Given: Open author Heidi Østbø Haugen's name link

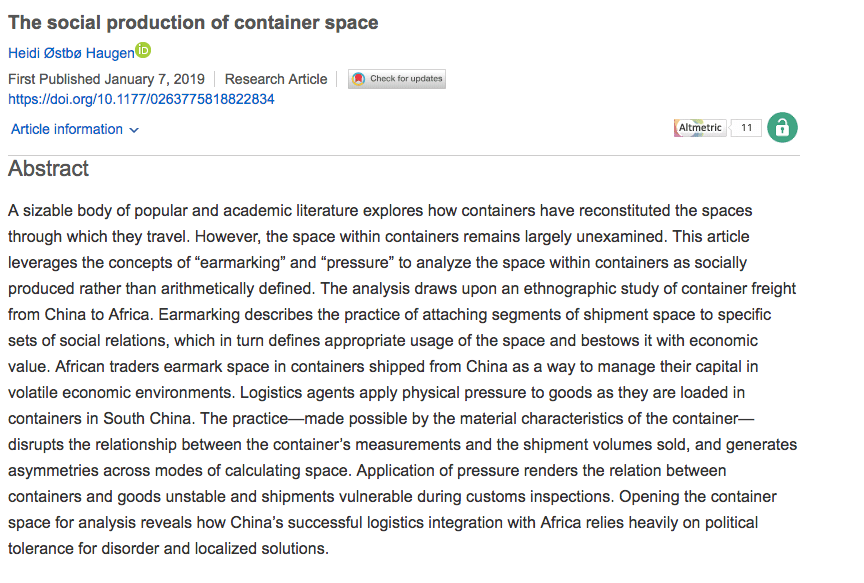Looking at the screenshot, I should tap(70, 53).
